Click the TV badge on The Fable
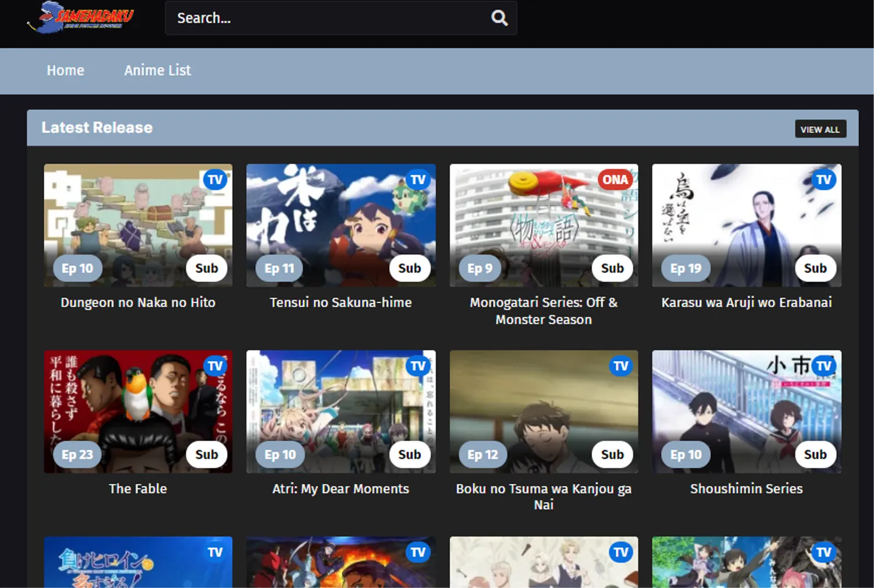Screen dimensions: 874x588 tap(215, 366)
